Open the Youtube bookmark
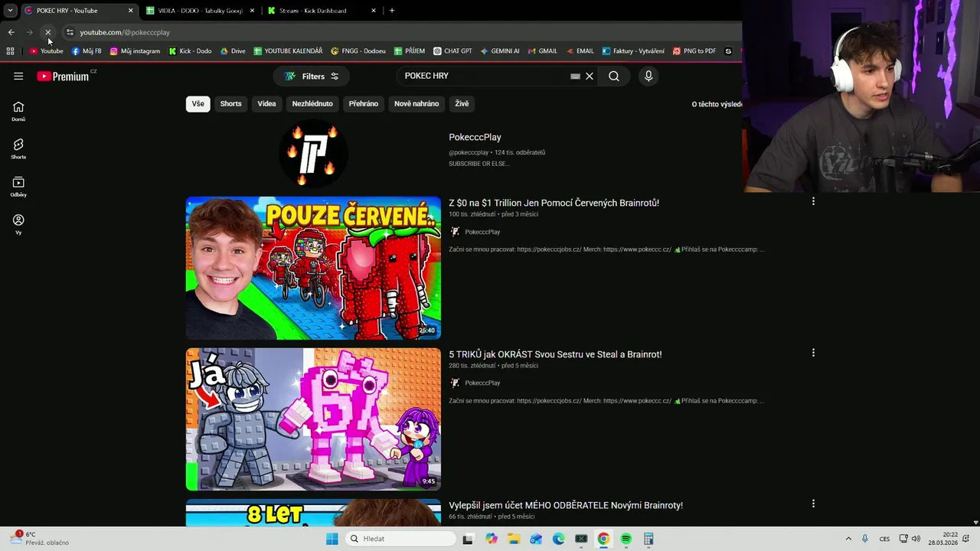980x551 pixels. 47,51
